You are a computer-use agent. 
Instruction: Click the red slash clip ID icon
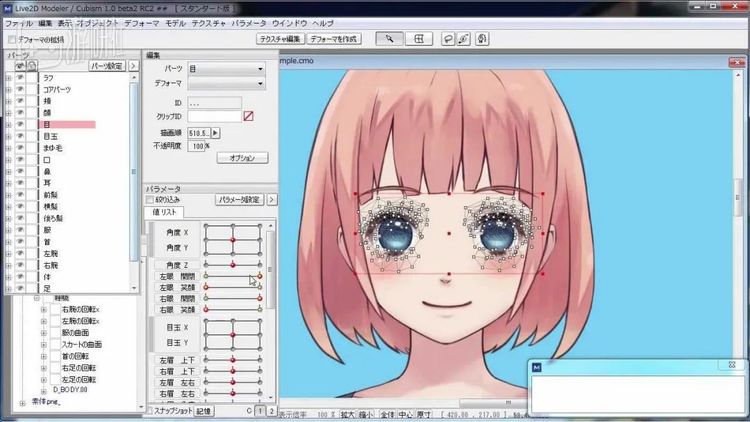[x=249, y=116]
